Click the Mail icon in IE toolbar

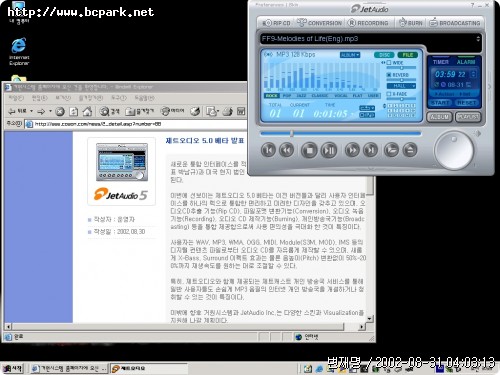(x=212, y=111)
